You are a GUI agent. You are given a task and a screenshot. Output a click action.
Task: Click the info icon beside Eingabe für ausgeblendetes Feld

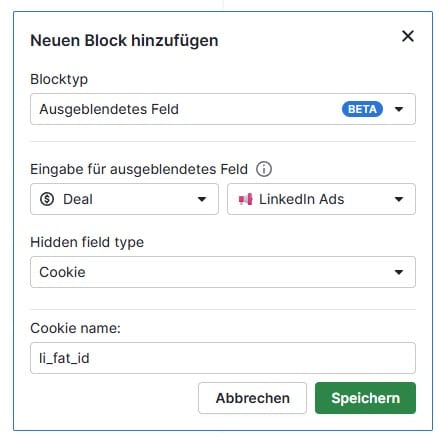pyautogui.click(x=264, y=169)
